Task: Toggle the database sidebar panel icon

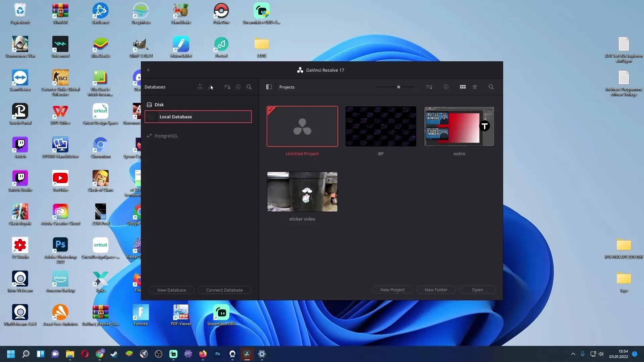Action: (269, 87)
